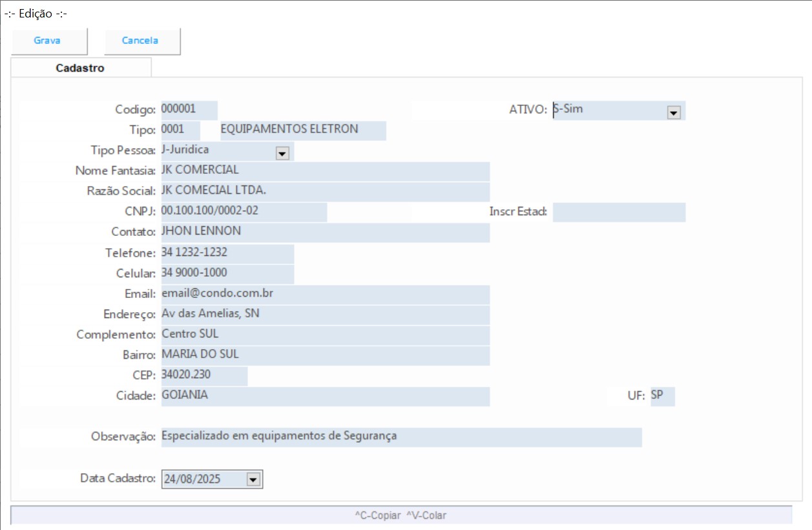The image size is (812, 530).
Task: Click the UF state field
Action: [x=661, y=396]
